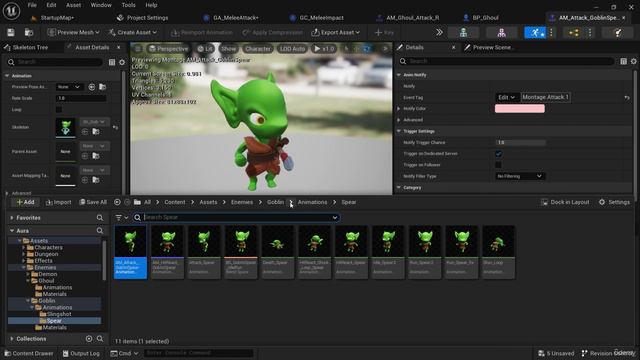
Task: Click the Save asset floppy icon
Action: click(x=11, y=32)
